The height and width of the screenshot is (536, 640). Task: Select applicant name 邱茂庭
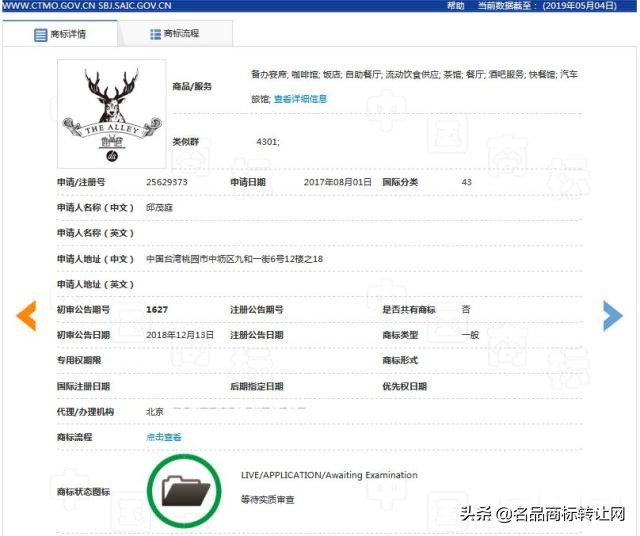click(160, 208)
